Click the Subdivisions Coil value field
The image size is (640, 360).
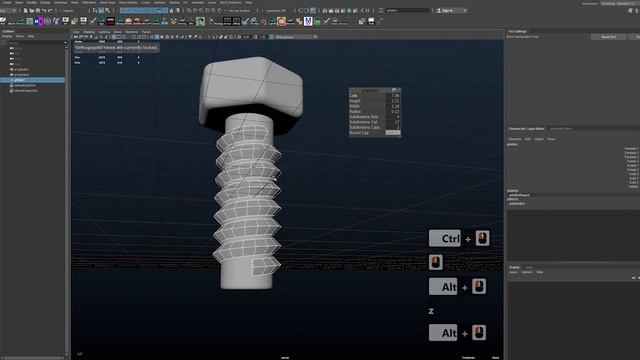[x=393, y=122]
